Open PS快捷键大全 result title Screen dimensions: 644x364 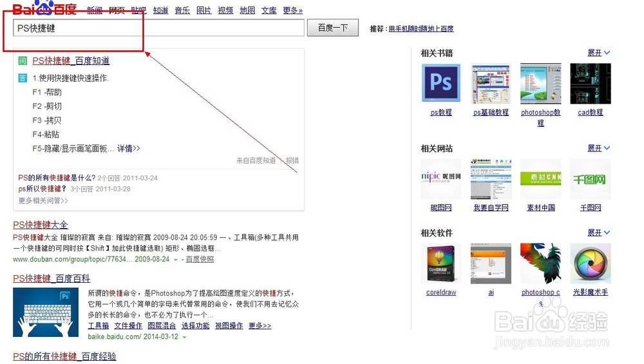coord(40,225)
